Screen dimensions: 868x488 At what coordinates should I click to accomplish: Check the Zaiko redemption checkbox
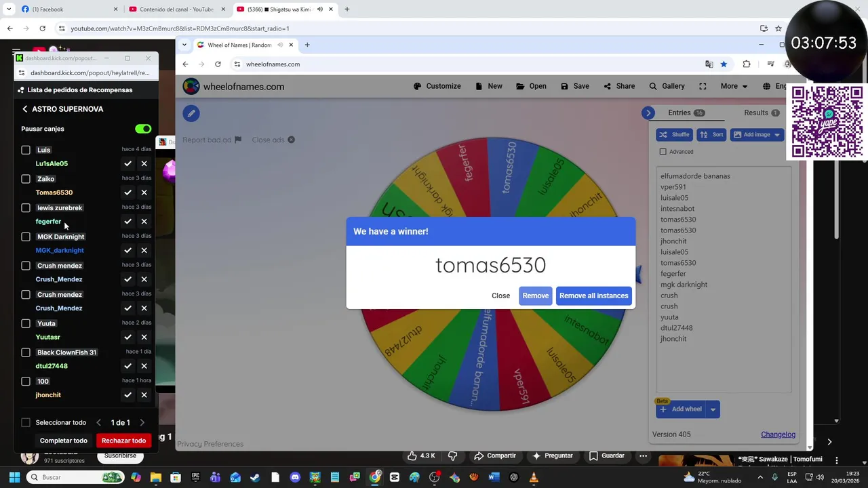click(x=26, y=179)
